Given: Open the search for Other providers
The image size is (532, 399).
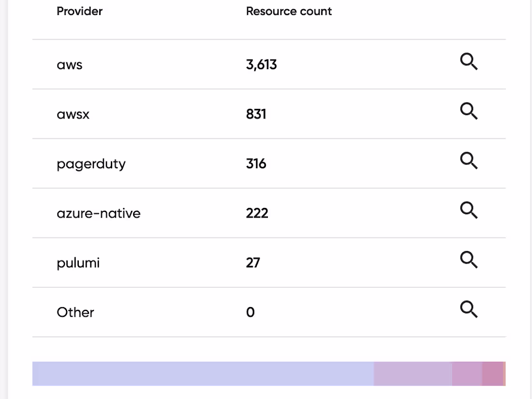Looking at the screenshot, I should pyautogui.click(x=468, y=309).
